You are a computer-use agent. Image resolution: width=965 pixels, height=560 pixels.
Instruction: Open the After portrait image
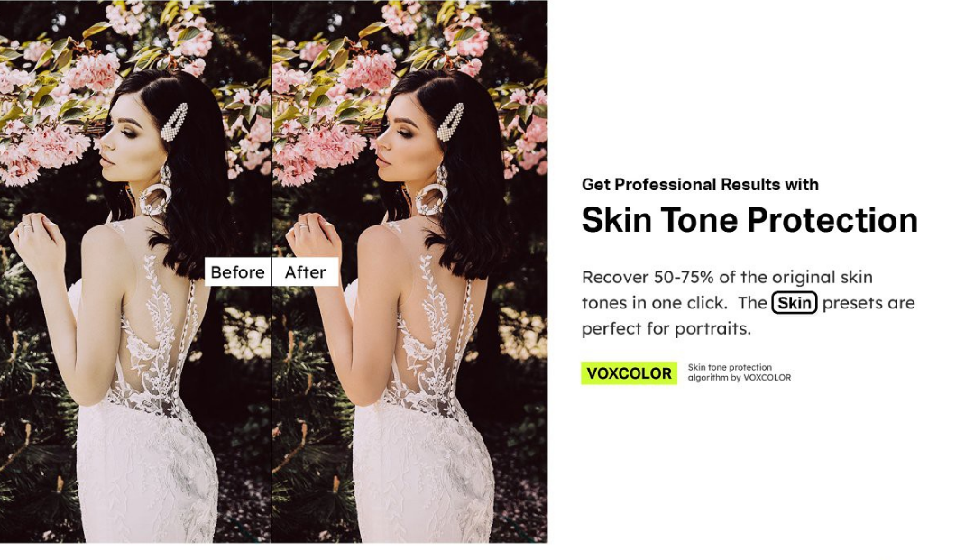coord(409,271)
